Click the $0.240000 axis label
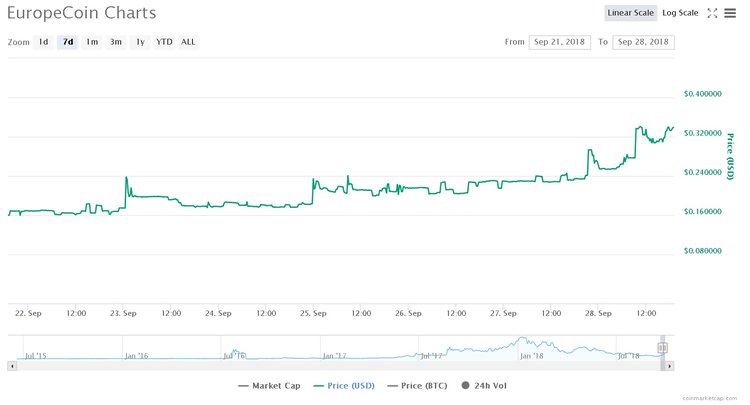This screenshot has width=750, height=405. [703, 172]
